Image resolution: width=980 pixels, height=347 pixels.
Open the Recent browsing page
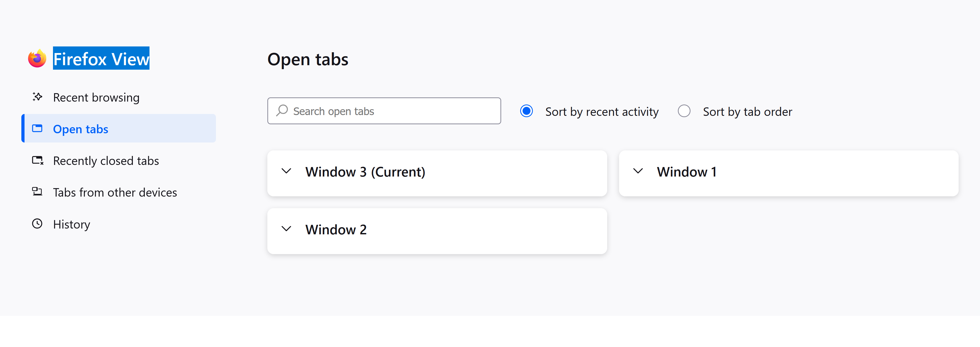coord(96,98)
